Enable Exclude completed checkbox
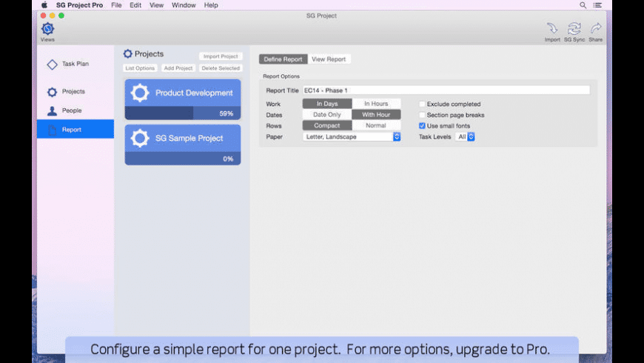 point(422,104)
